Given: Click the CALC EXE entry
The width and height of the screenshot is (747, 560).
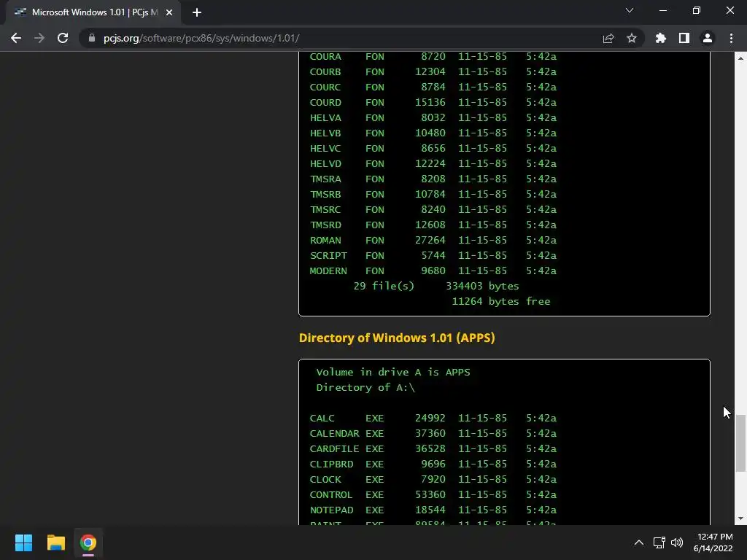Looking at the screenshot, I should tap(433, 418).
